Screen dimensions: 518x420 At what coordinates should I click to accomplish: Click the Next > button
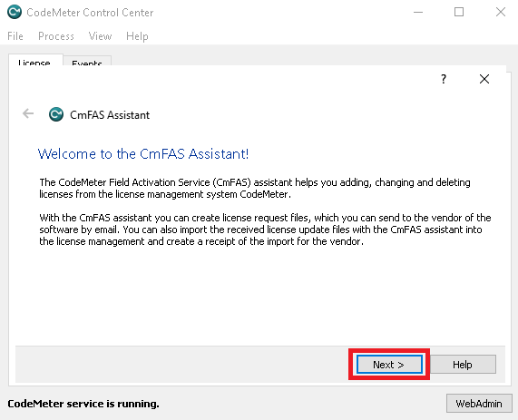[389, 364]
